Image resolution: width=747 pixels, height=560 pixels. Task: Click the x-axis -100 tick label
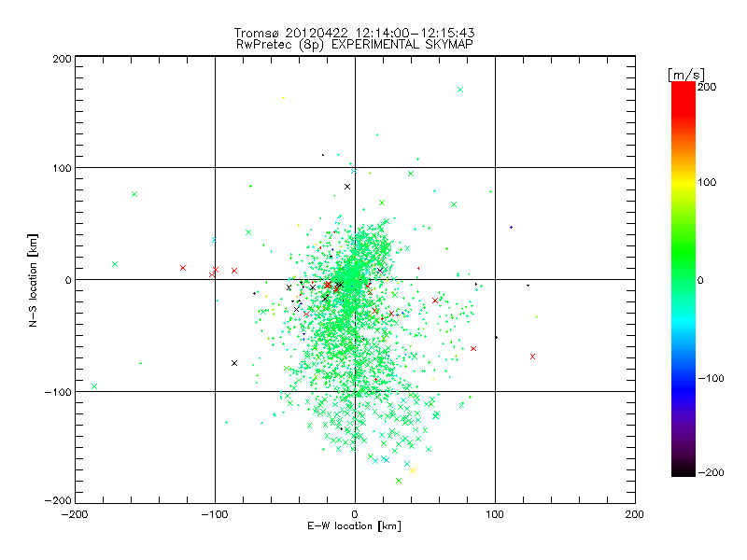214,514
